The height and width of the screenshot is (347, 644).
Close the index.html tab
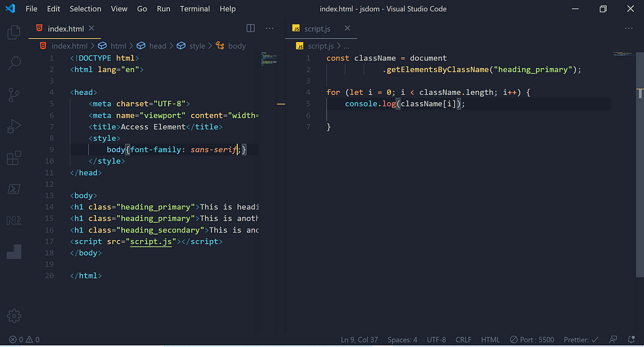tap(92, 28)
